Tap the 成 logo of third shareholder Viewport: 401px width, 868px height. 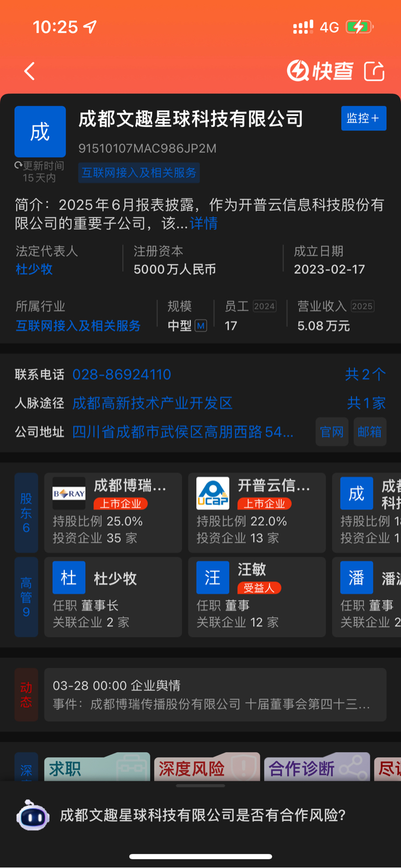(x=357, y=493)
